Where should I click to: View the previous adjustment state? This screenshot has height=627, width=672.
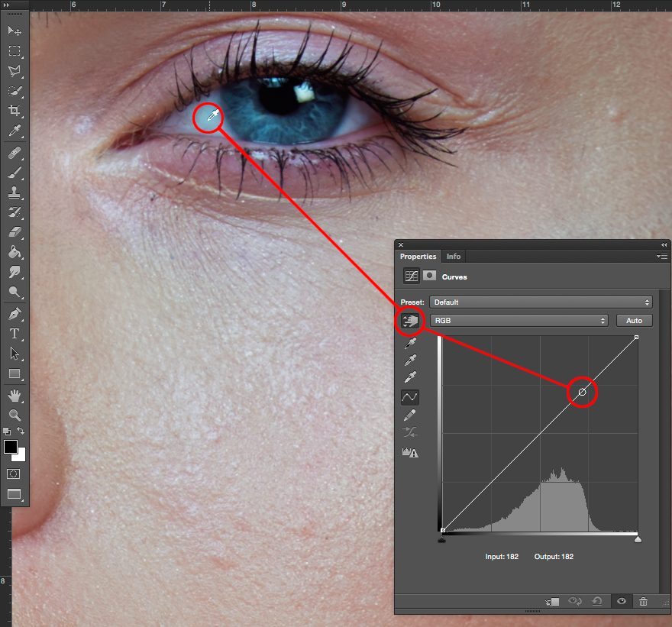575,601
